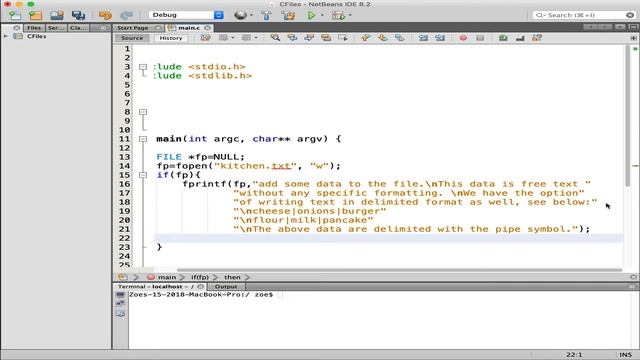Click the Debug Project icon
The height and width of the screenshot is (360, 640).
tap(338, 16)
